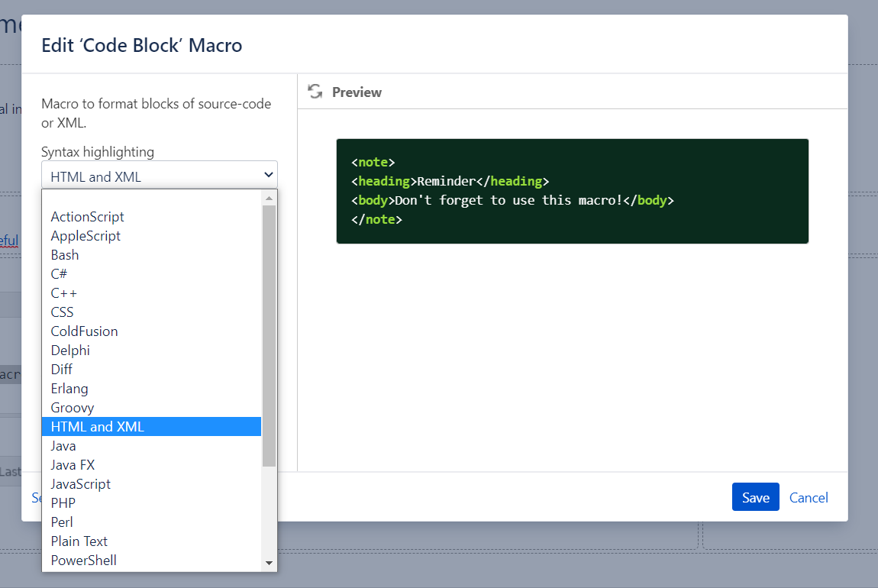Choose Erlang from the language list
This screenshot has width=878, height=588.
(x=69, y=388)
